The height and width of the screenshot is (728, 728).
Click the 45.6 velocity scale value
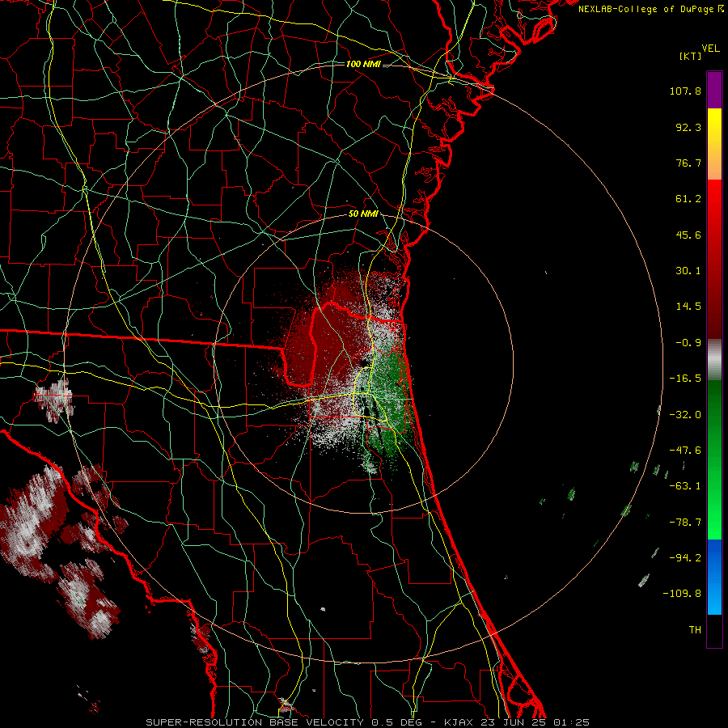pyautogui.click(x=688, y=235)
